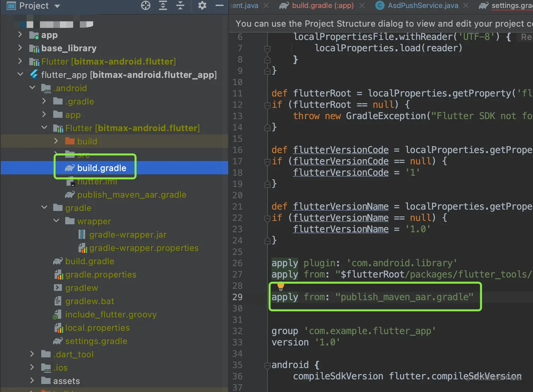Expand the top-level app module chevron

coord(20,35)
